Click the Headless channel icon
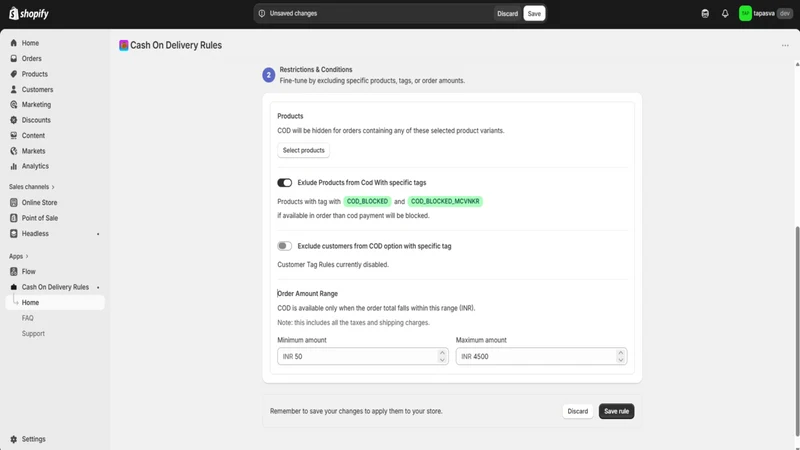The height and width of the screenshot is (450, 800). (x=14, y=233)
